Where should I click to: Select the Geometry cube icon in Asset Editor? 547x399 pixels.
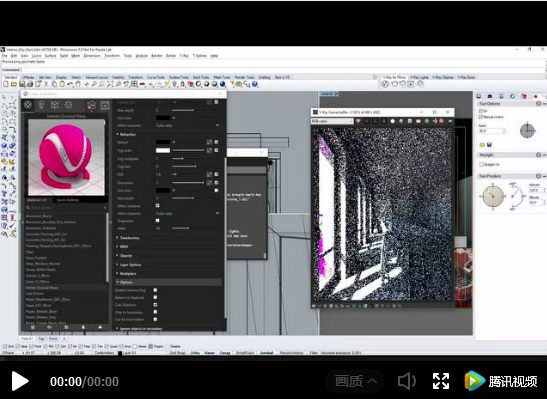54,105
